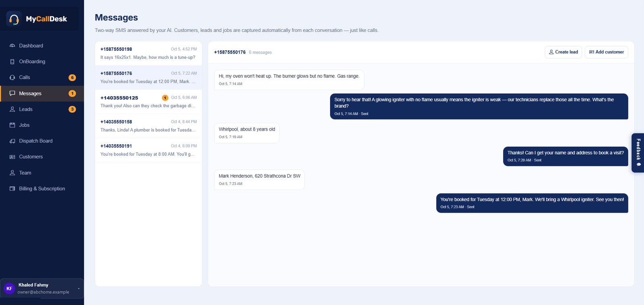Click the Jobs calendar icon
The image size is (644, 305).
click(x=12, y=125)
